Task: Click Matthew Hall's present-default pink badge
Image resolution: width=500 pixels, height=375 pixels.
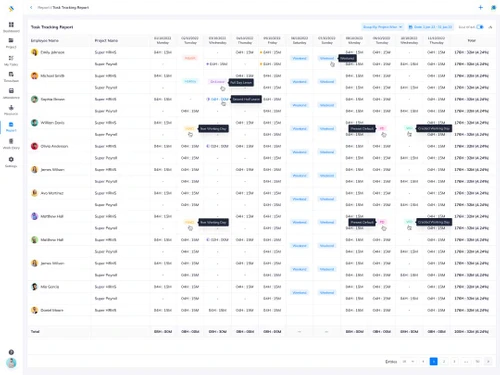Action: point(382,222)
